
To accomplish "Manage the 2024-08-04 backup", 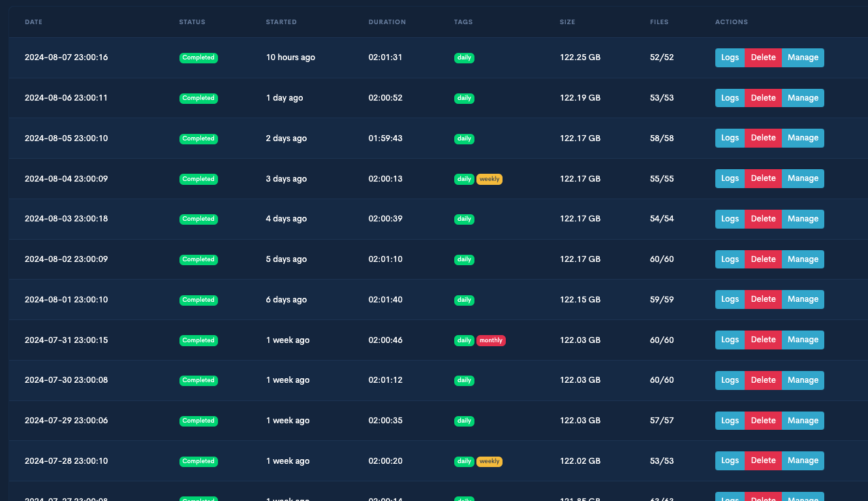I will point(803,178).
